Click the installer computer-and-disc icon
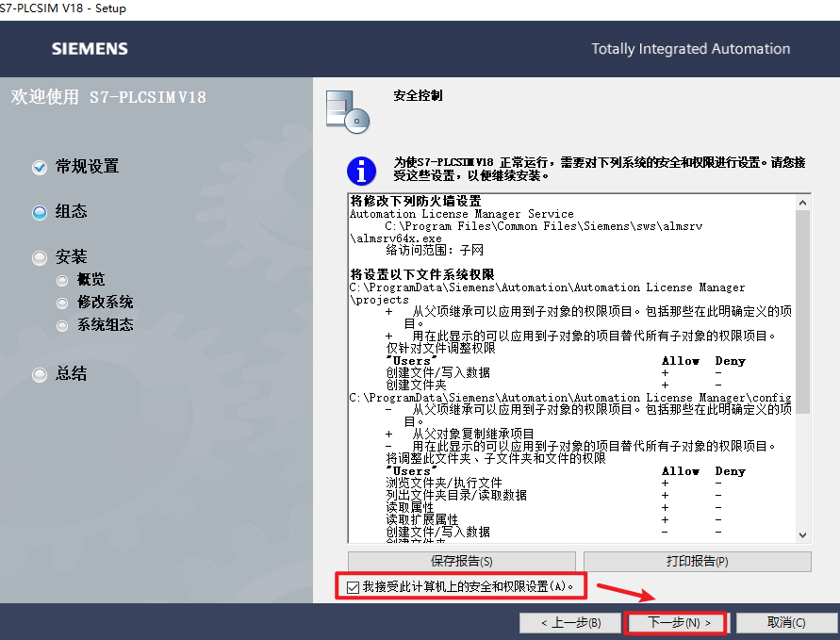 coord(348,112)
